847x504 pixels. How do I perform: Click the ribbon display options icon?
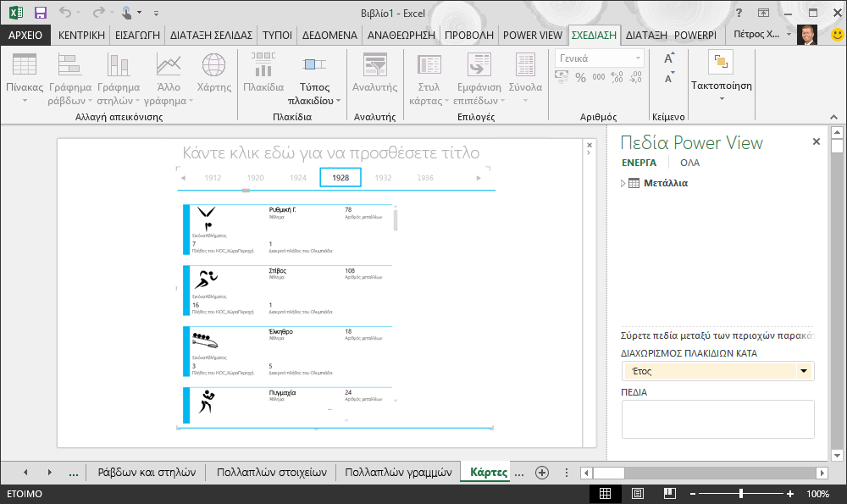pyautogui.click(x=763, y=13)
